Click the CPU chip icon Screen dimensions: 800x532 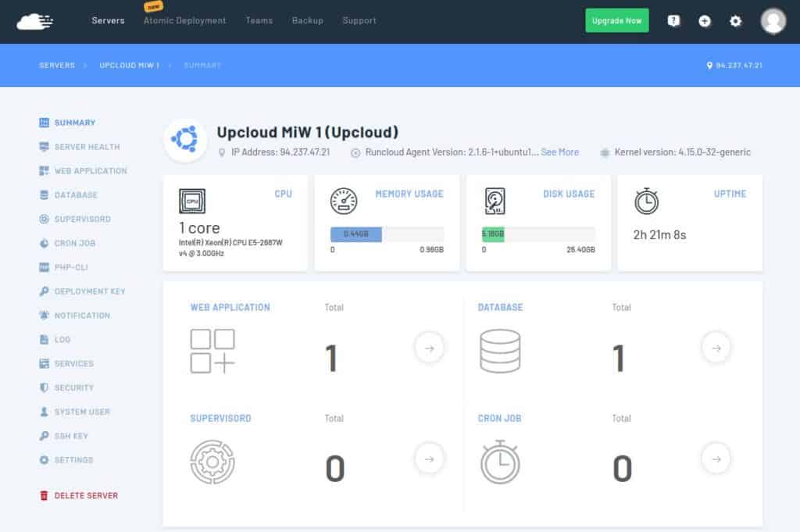coord(192,201)
